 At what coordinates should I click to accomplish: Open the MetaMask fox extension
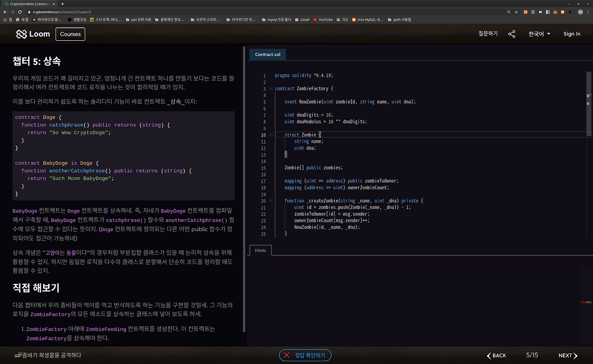click(x=556, y=12)
